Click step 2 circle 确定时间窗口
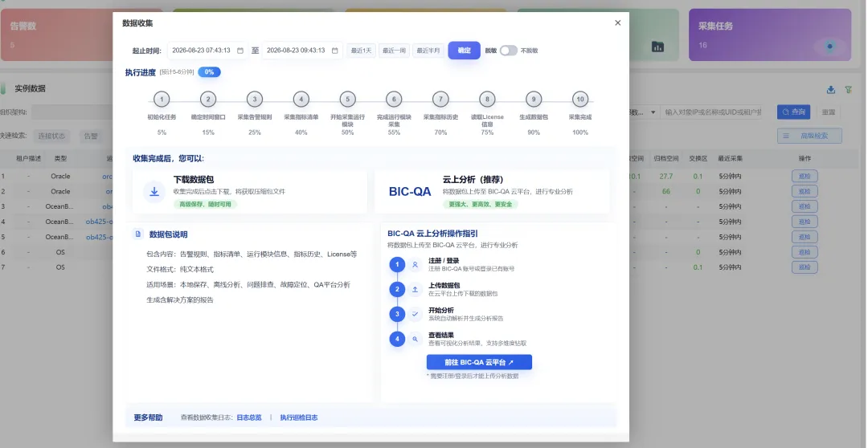This screenshot has width=868, height=448. point(208,100)
